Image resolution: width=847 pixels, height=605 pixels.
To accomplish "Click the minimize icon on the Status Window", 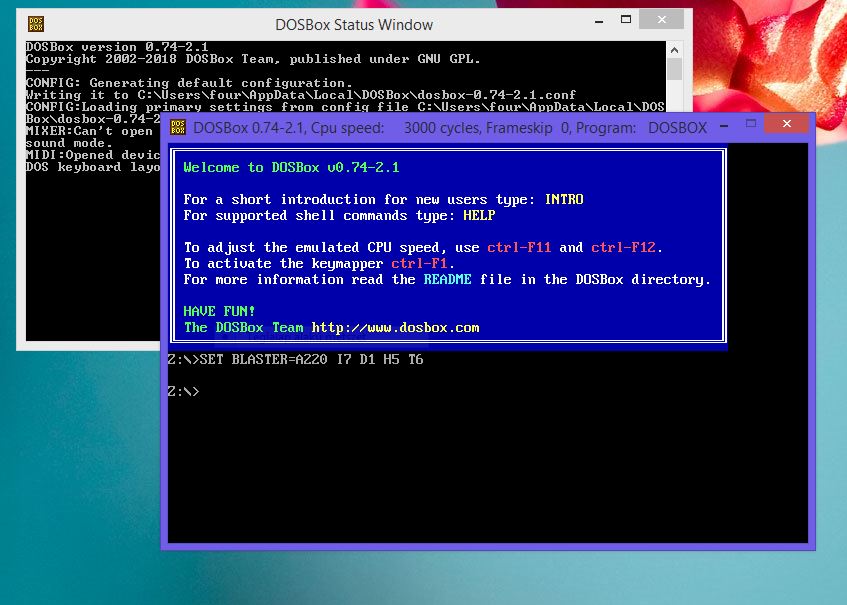I will [x=597, y=19].
